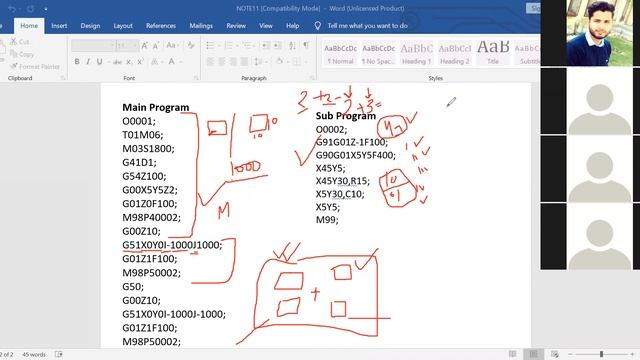
Task: Toggle Bold formatting
Action: tap(77, 62)
